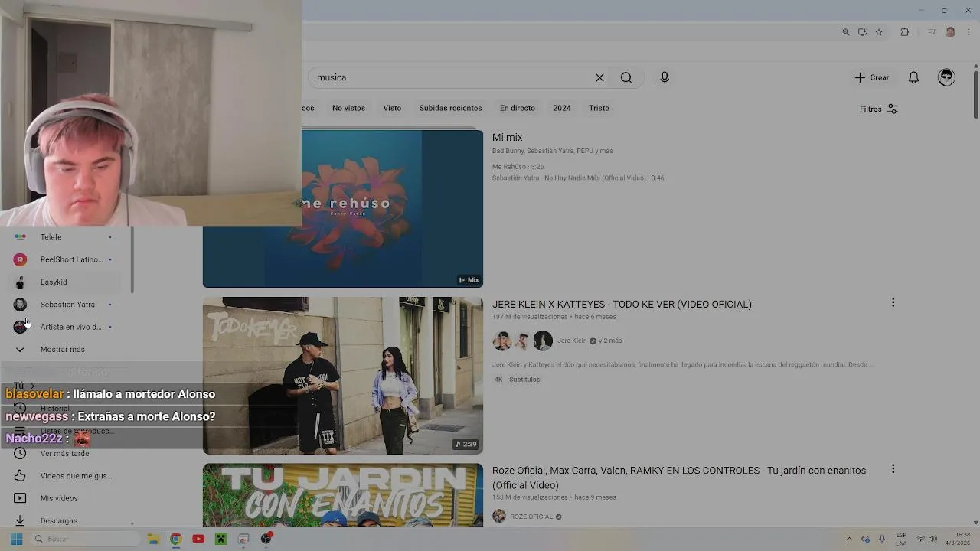Select the 2024 filter chip
Viewport: 980px width, 551px height.
tap(562, 108)
